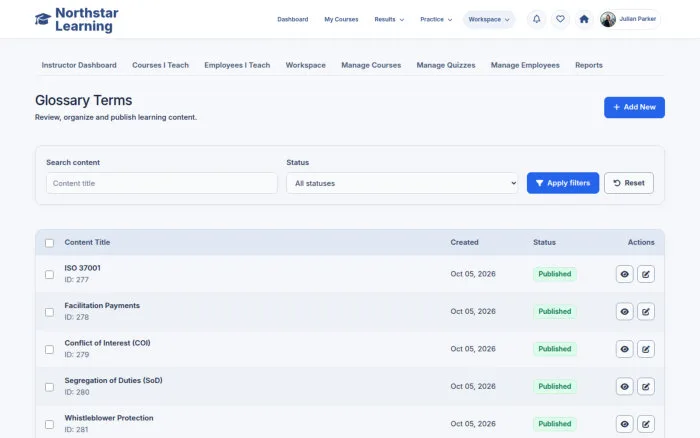Expand the Results menu
The width and height of the screenshot is (700, 438).
[x=389, y=19]
